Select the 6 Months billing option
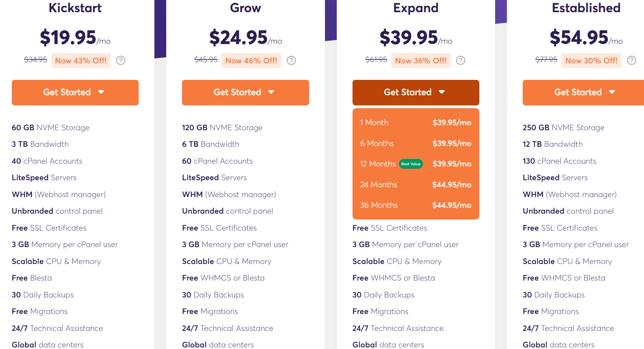 [416, 143]
